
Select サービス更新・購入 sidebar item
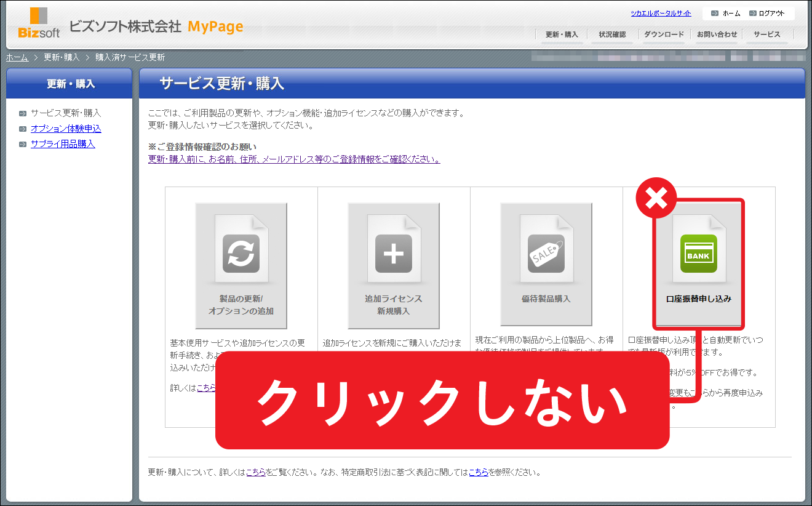coord(66,113)
